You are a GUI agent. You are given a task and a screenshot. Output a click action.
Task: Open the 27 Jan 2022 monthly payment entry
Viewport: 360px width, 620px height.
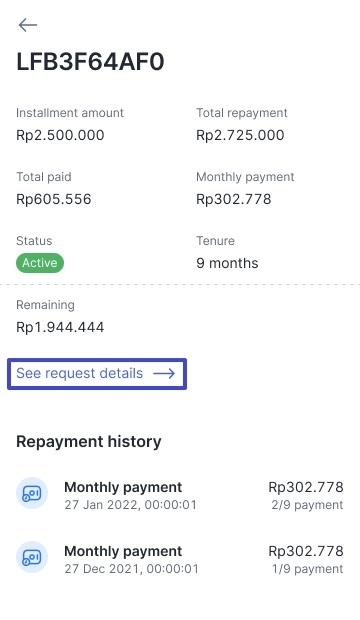point(180,495)
